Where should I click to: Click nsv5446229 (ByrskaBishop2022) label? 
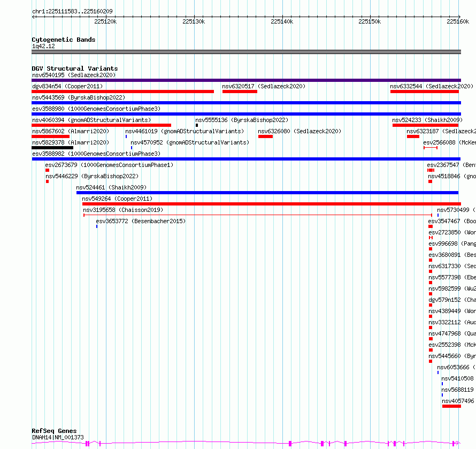pos(92,176)
